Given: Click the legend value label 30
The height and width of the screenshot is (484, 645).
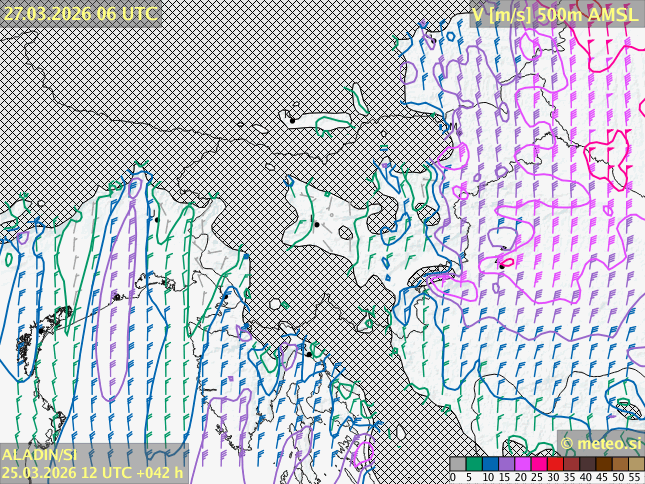Looking at the screenshot, I should click(x=553, y=478).
